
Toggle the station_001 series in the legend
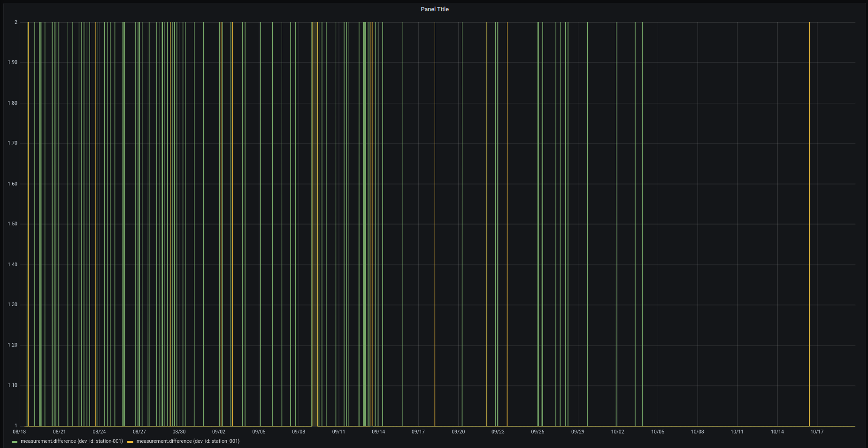(x=188, y=441)
